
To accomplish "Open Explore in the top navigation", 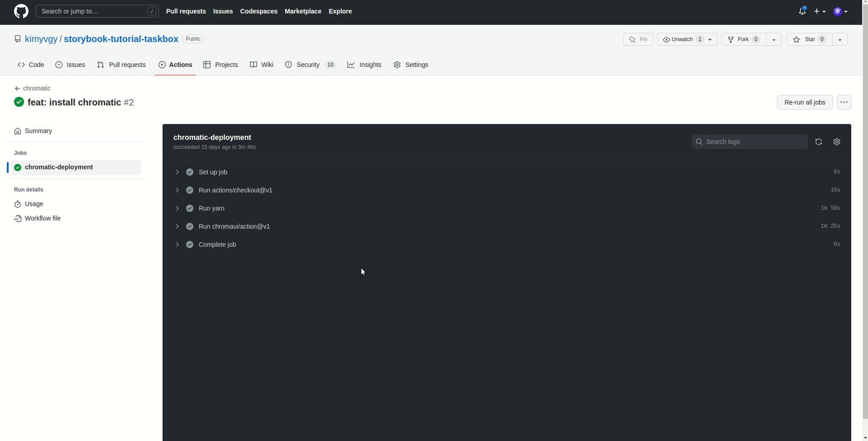I will (340, 11).
